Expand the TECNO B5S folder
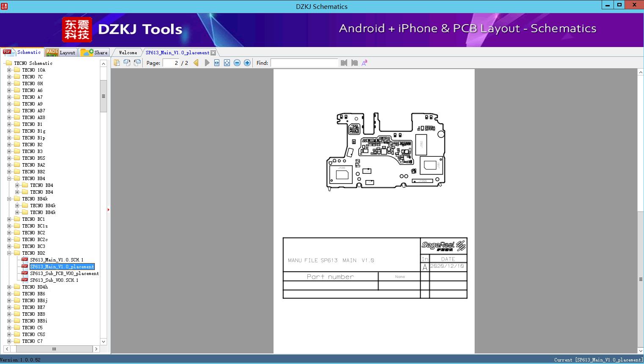This screenshot has height=364, width=644. coord(9,158)
